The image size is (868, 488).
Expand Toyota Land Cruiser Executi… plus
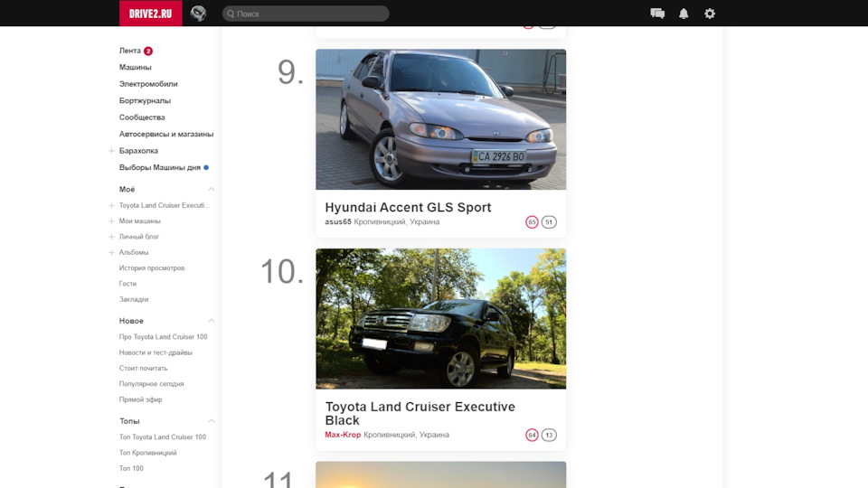(111, 205)
